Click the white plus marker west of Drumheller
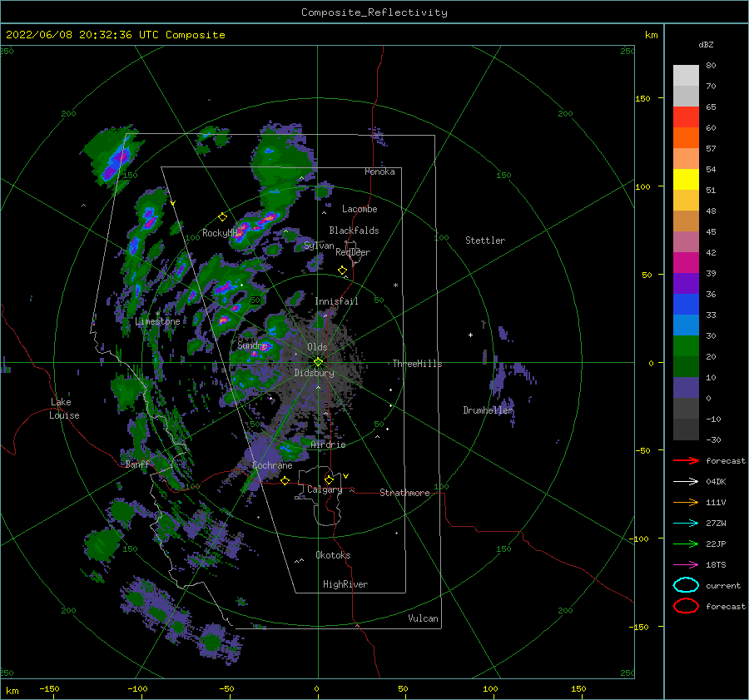 tap(470, 335)
